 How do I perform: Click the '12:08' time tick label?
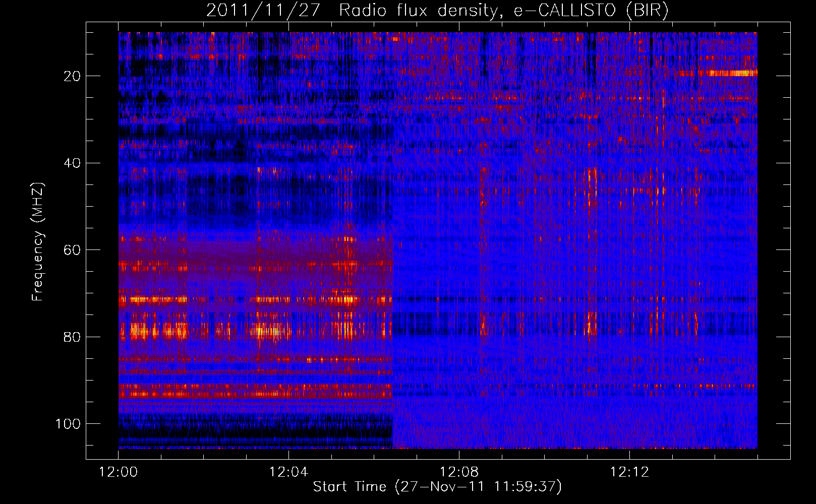[x=459, y=472]
